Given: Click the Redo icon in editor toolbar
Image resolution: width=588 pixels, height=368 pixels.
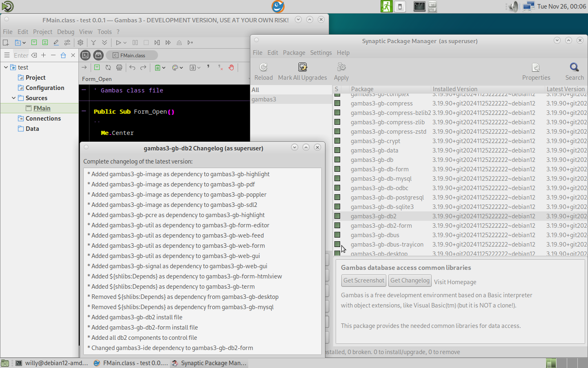Looking at the screenshot, I should (x=143, y=68).
